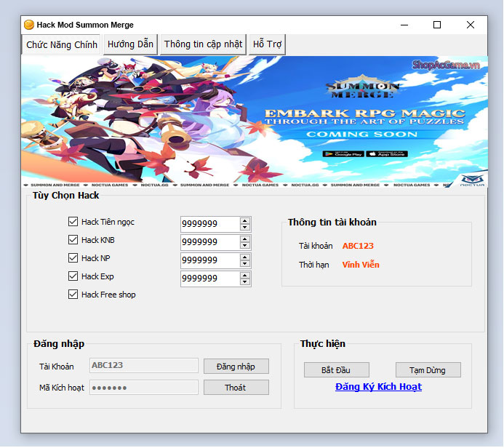Click the Tài Khoản input field
Screen dimensions: 504x448
(144, 366)
